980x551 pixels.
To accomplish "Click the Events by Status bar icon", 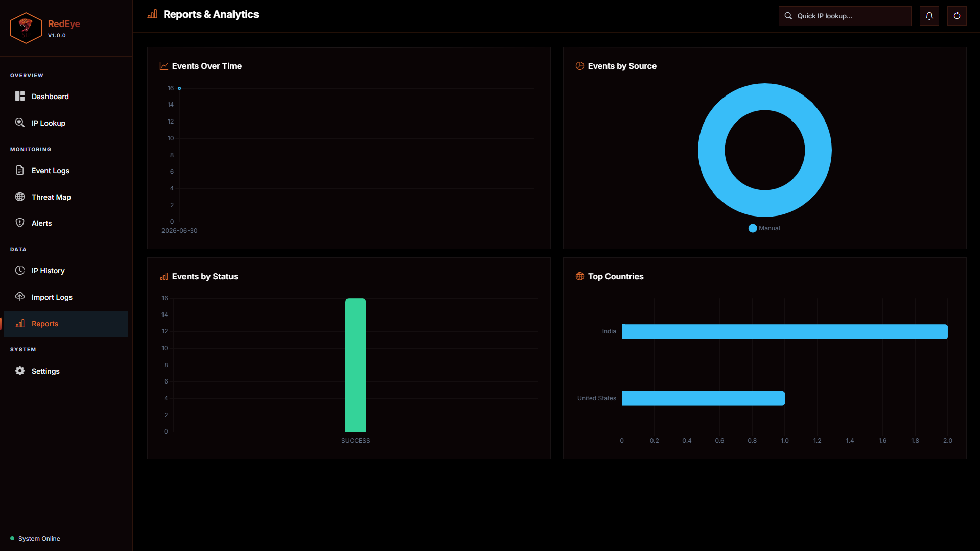I will 164,276.
